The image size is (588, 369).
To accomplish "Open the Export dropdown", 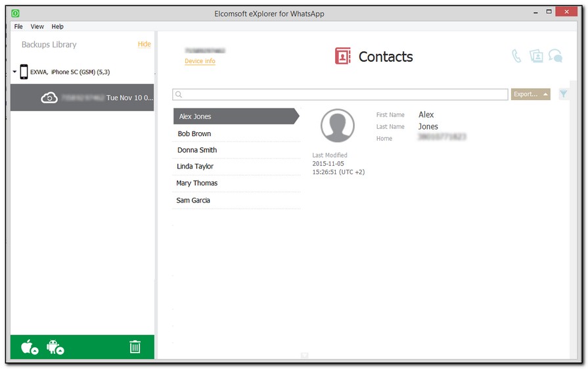I will (530, 95).
